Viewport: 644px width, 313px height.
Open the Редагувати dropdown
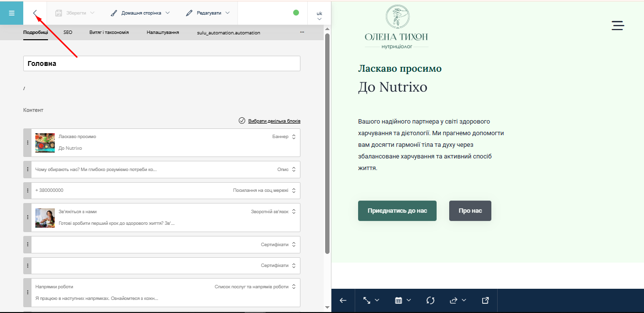click(x=208, y=13)
